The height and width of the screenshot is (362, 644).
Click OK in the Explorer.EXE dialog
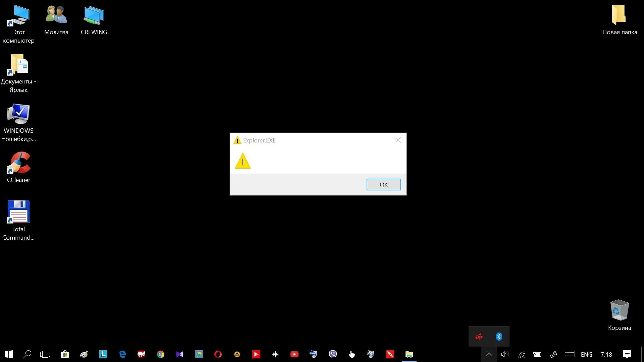tap(383, 185)
